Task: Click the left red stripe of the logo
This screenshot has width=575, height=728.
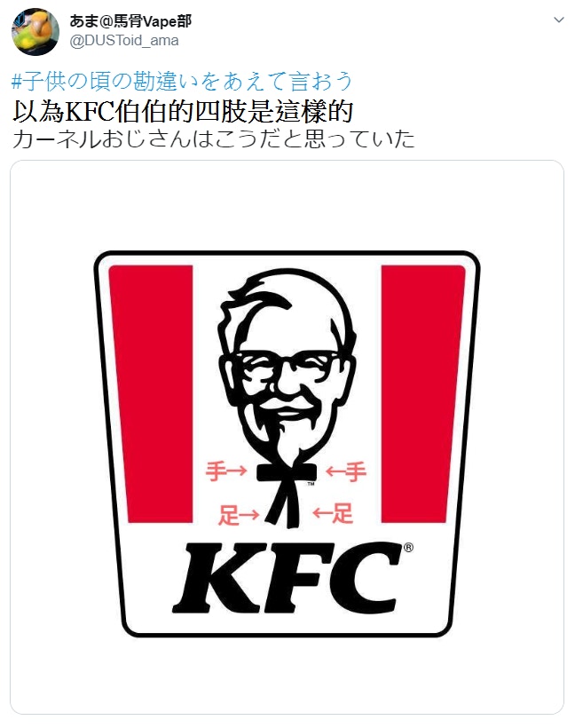Action: pyautogui.click(x=152, y=393)
